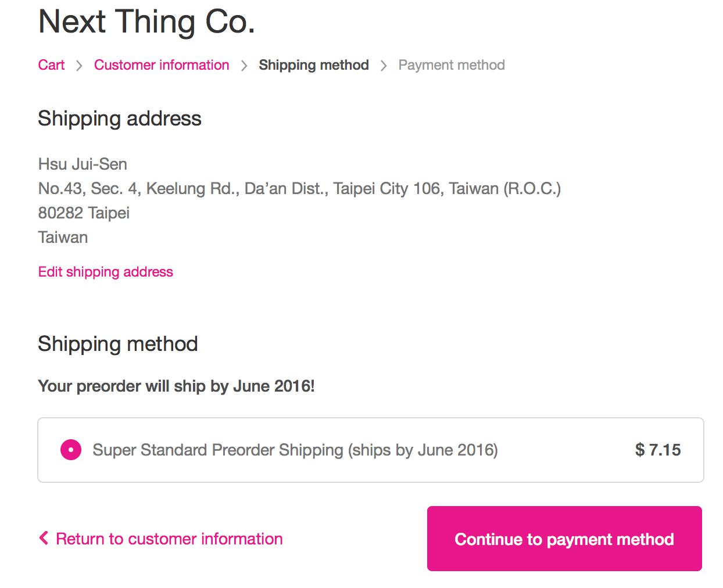The image size is (723, 588).
Task: Select Shipping method breadcrumb step
Action: coord(314,65)
